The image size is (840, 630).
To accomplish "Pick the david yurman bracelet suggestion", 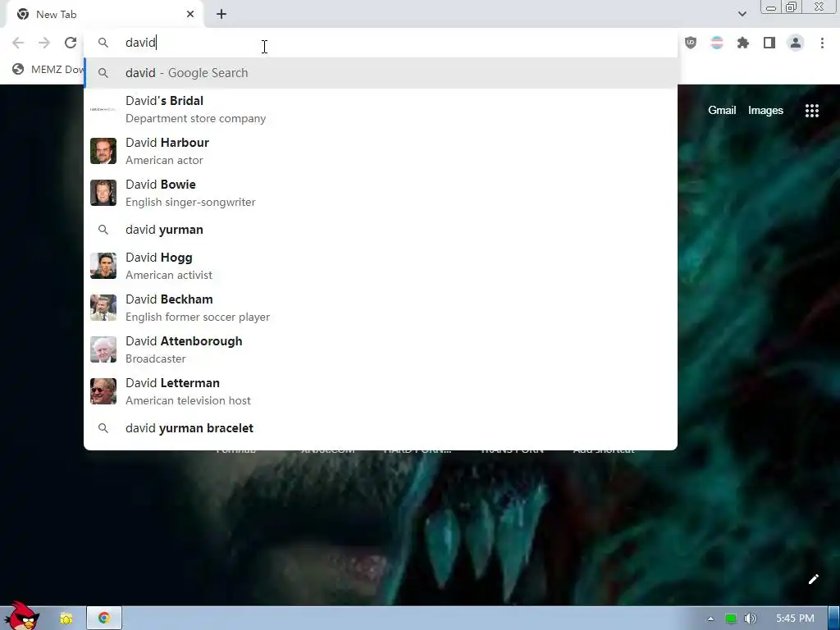I will [381, 428].
